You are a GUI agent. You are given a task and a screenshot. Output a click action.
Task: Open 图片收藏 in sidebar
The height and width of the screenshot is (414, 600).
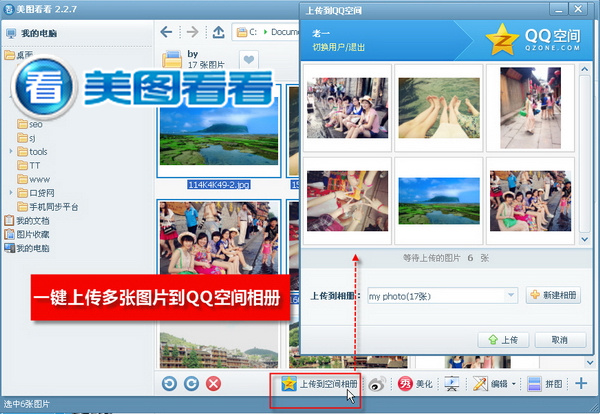27,234
